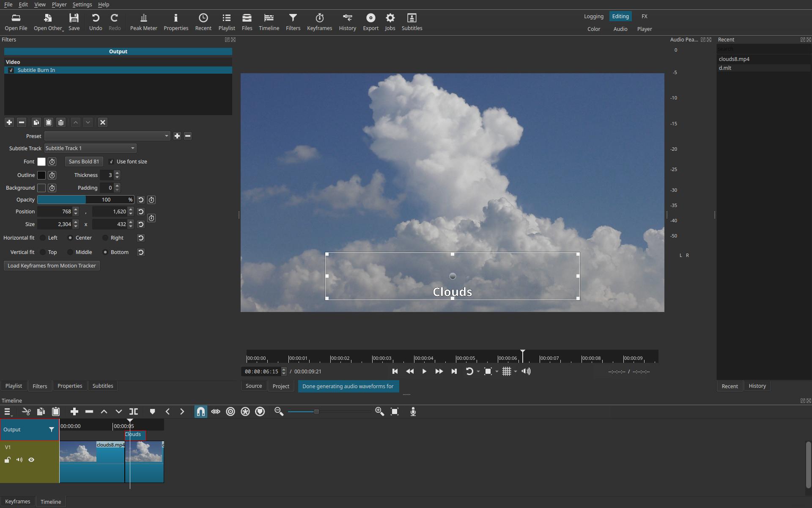Viewport: 812px width, 508px height.
Task: Open the Settings menu
Action: [82, 5]
